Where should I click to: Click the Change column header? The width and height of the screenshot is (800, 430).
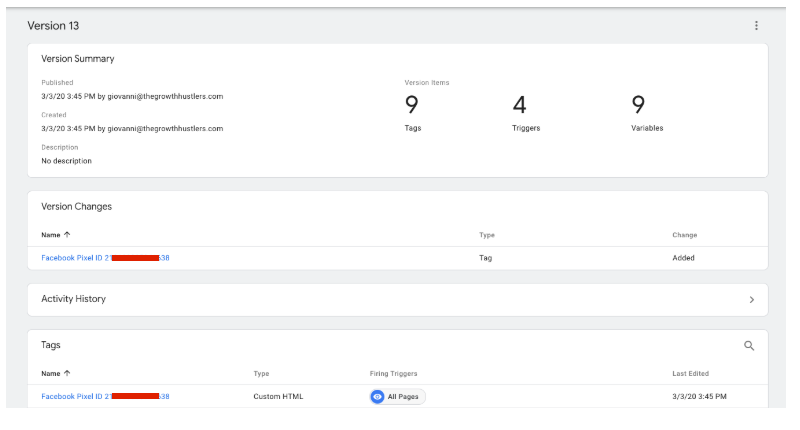point(685,235)
